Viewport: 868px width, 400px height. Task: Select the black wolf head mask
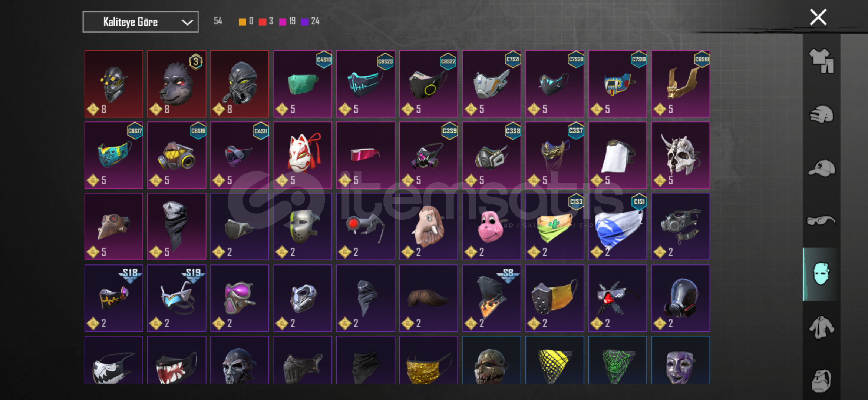176,84
